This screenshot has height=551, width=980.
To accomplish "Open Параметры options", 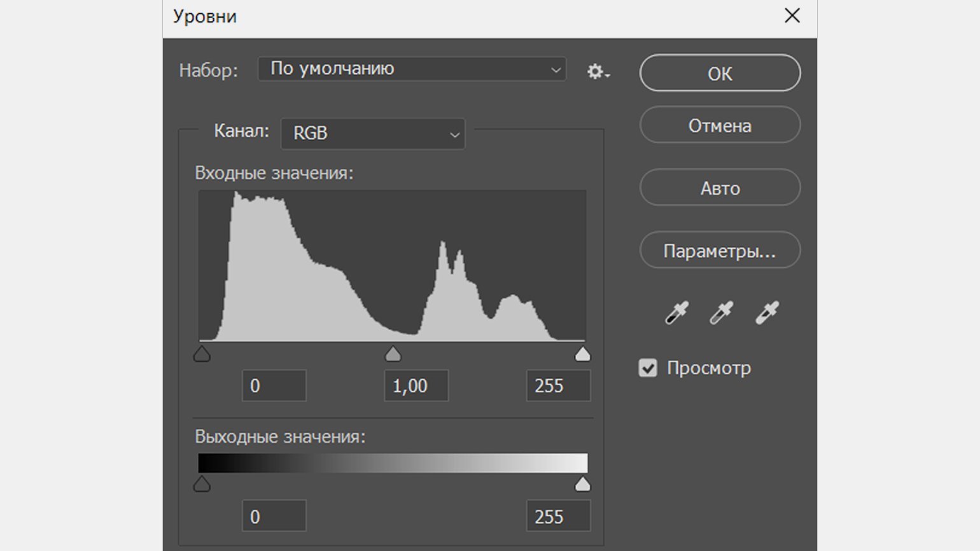I will point(720,250).
